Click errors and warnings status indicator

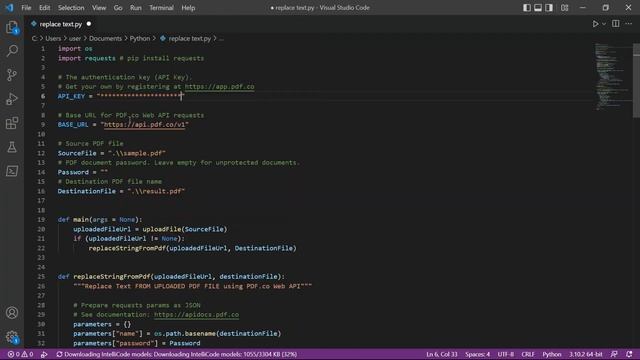click(20, 354)
